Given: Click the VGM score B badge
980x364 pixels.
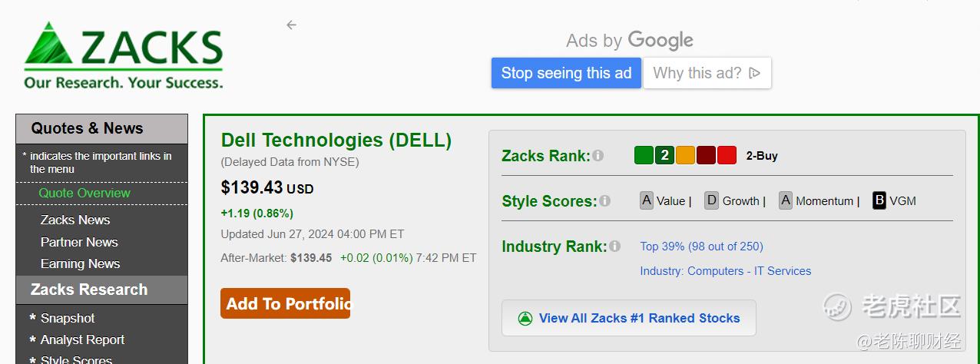Looking at the screenshot, I should point(879,200).
